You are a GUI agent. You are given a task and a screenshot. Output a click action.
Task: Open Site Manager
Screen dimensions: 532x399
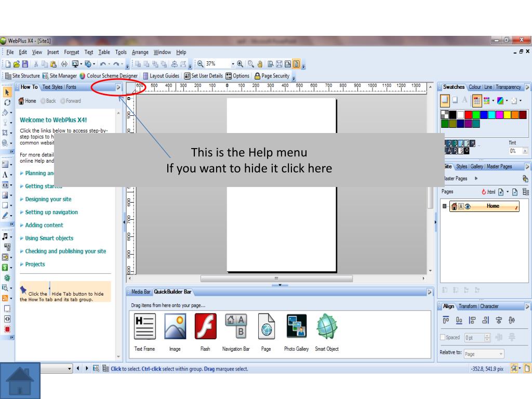(x=60, y=76)
